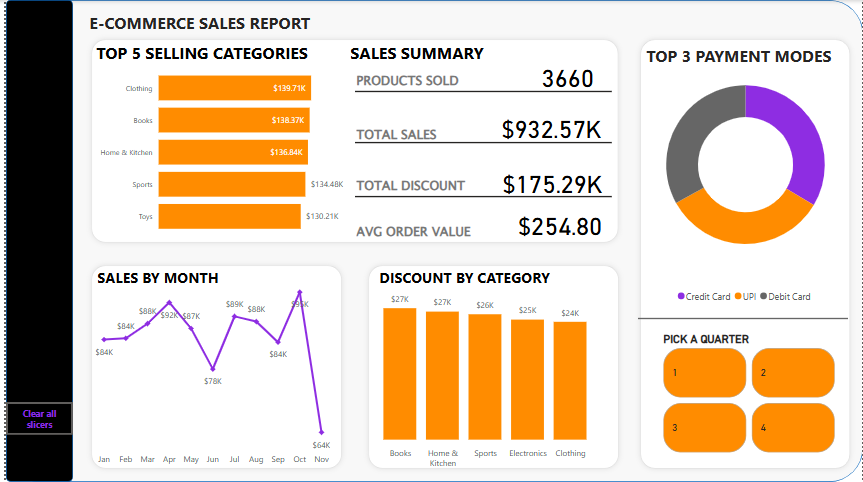Click the Books bar showing $138.37K
Viewport: 863px width, 482px height.
[233, 120]
